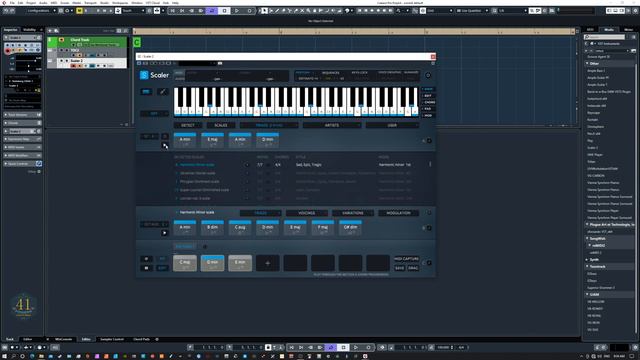
Task: Click the add track plus icon
Action: pyautogui.click(x=50, y=31)
